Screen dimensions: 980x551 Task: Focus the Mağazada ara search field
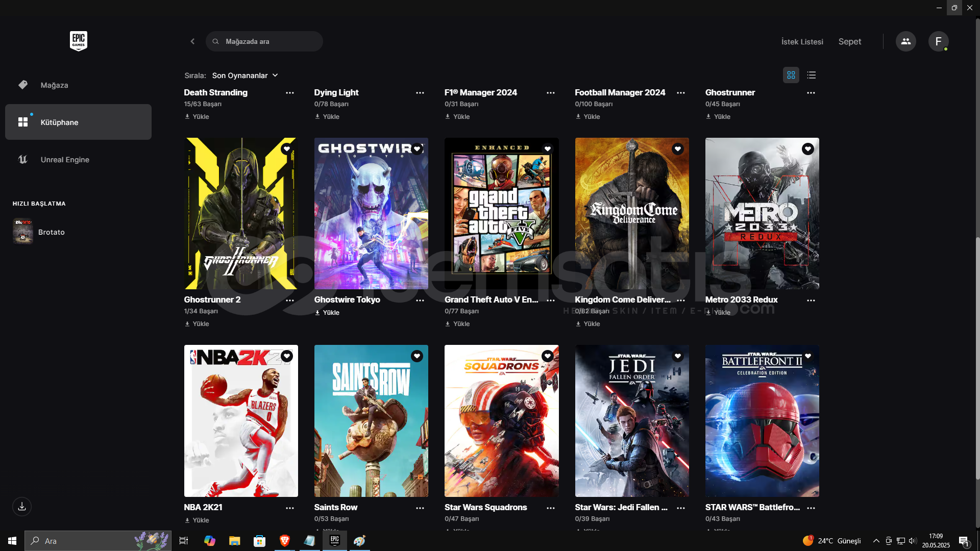[264, 41]
